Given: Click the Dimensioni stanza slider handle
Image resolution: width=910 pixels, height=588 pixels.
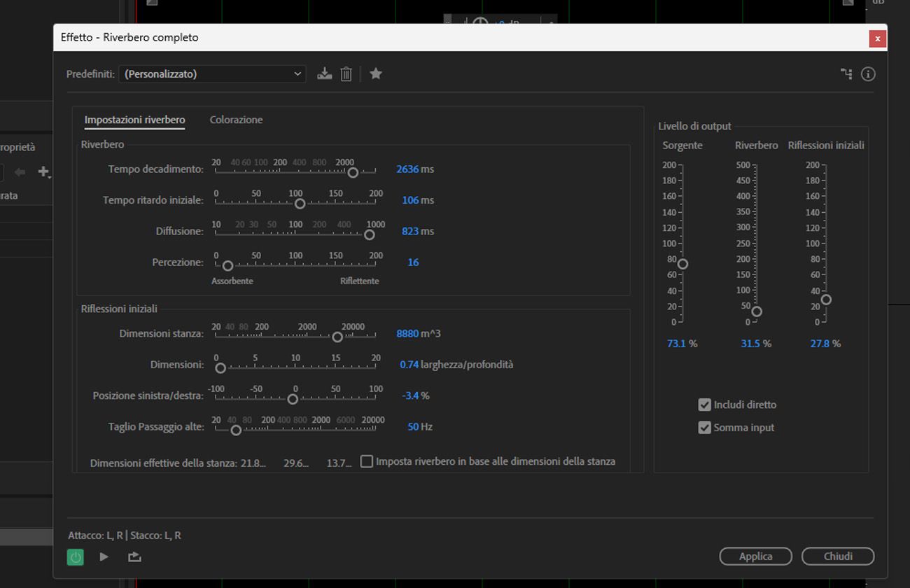Looking at the screenshot, I should tap(337, 337).
